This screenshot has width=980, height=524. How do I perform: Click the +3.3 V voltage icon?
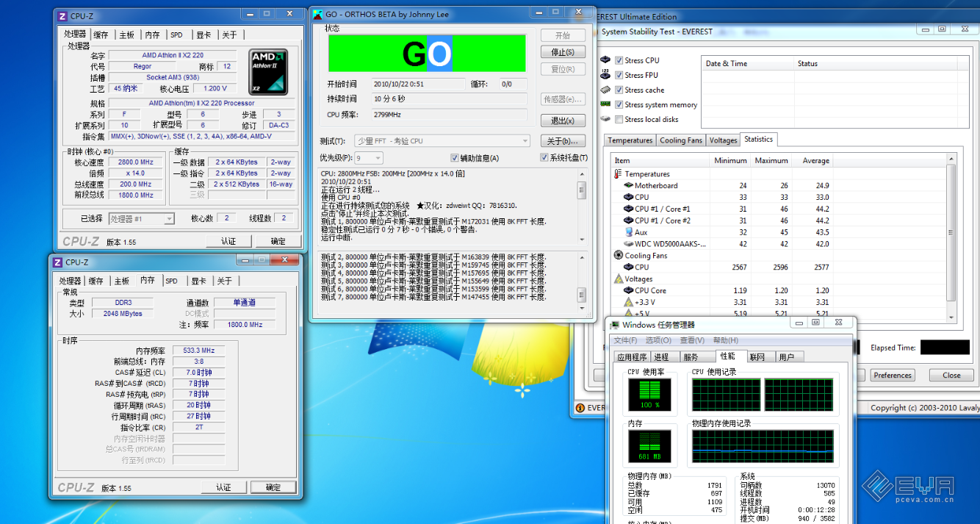pyautogui.click(x=628, y=302)
